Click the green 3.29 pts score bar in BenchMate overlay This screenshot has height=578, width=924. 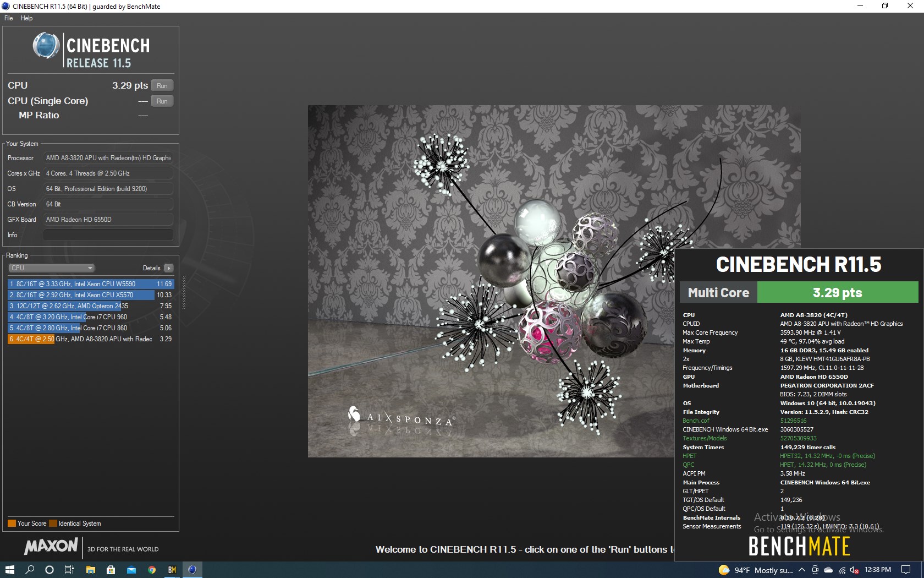838,292
